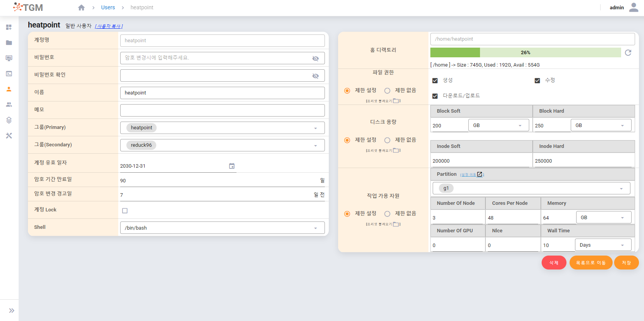Uncheck the 다운로드/업로드 permission

pyautogui.click(x=435, y=96)
